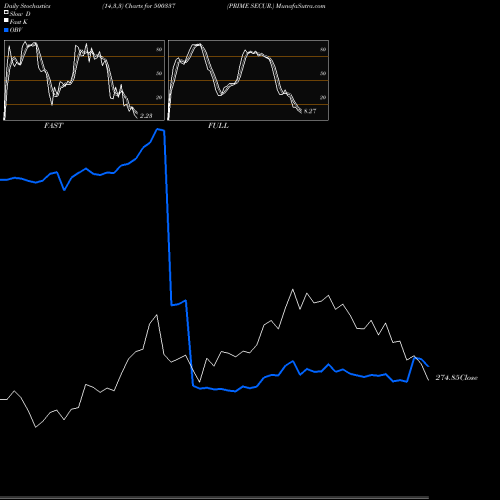
Task: Click the 8.27 value in FULL chart
Action: [x=310, y=111]
